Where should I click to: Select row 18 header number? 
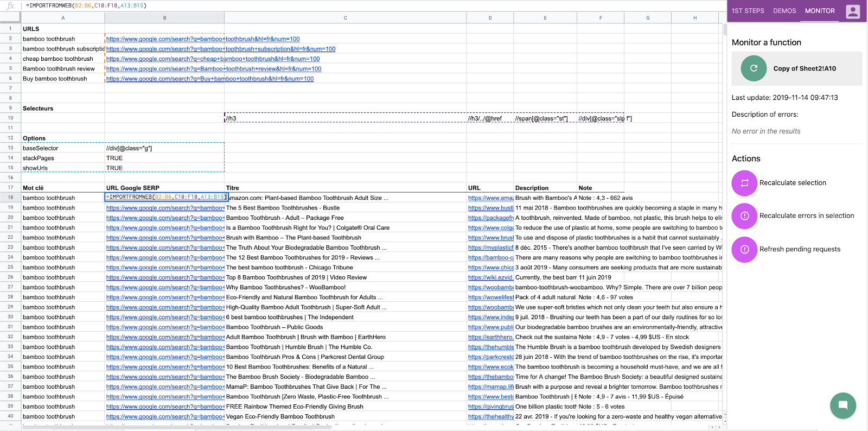(10, 198)
